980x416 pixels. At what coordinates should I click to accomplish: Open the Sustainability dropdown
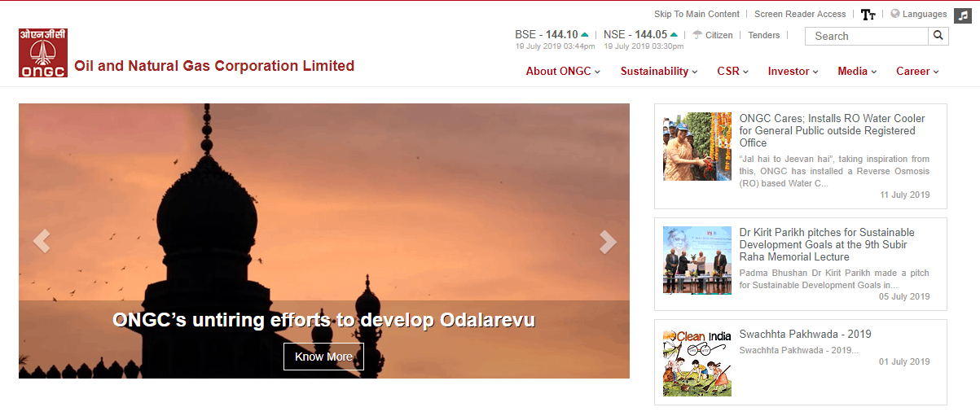(x=658, y=71)
